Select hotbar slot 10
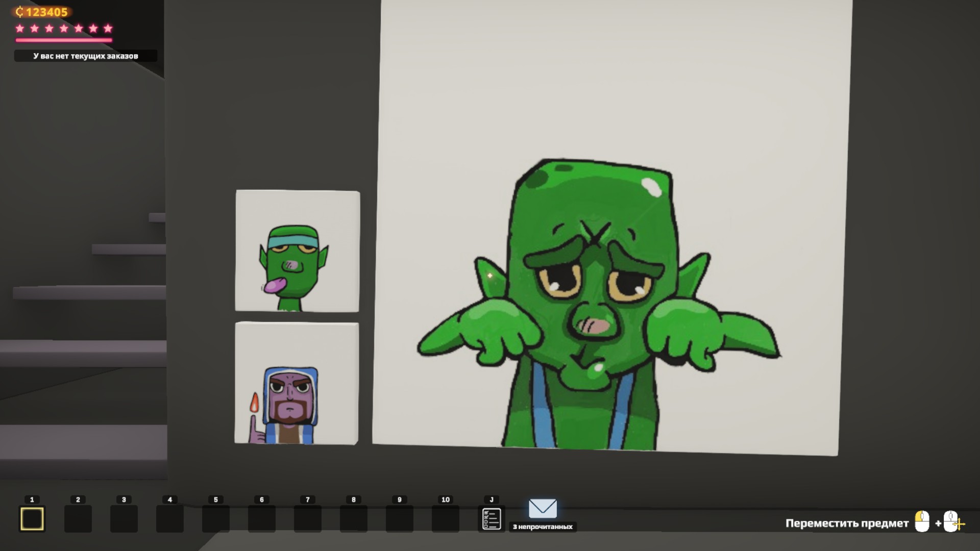The image size is (980, 551). [446, 519]
